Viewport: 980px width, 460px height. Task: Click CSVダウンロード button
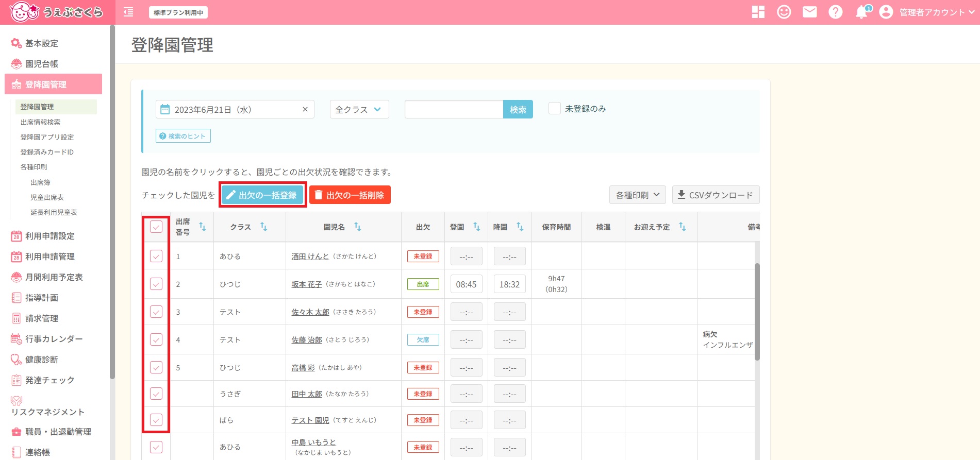tap(716, 195)
